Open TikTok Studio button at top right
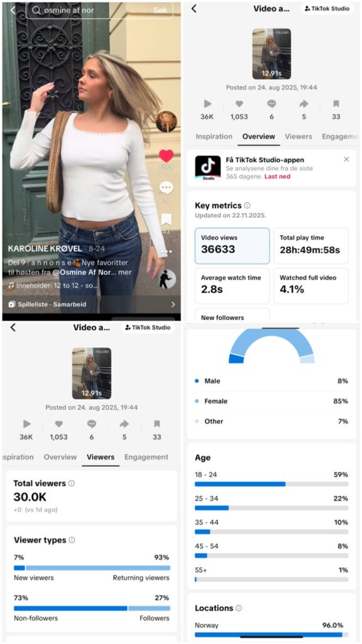The height and width of the screenshot is (644, 362). click(327, 9)
